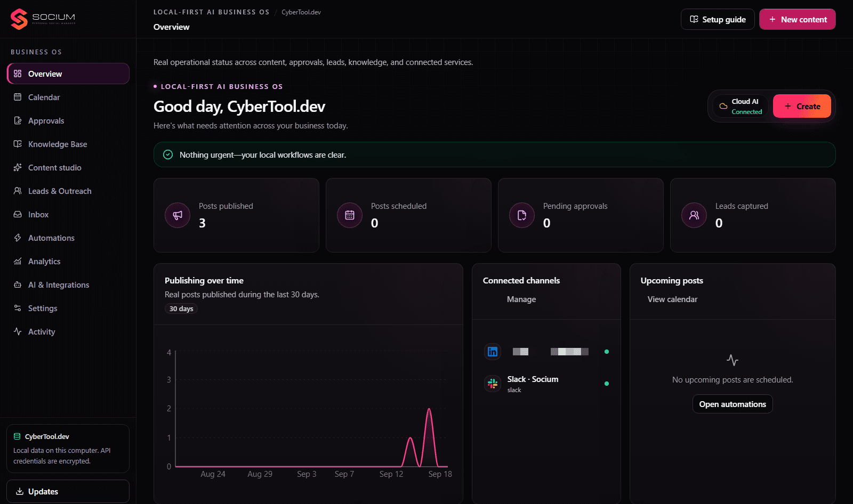
Task: Click the CyberTool.dev workspace card
Action: (x=68, y=449)
